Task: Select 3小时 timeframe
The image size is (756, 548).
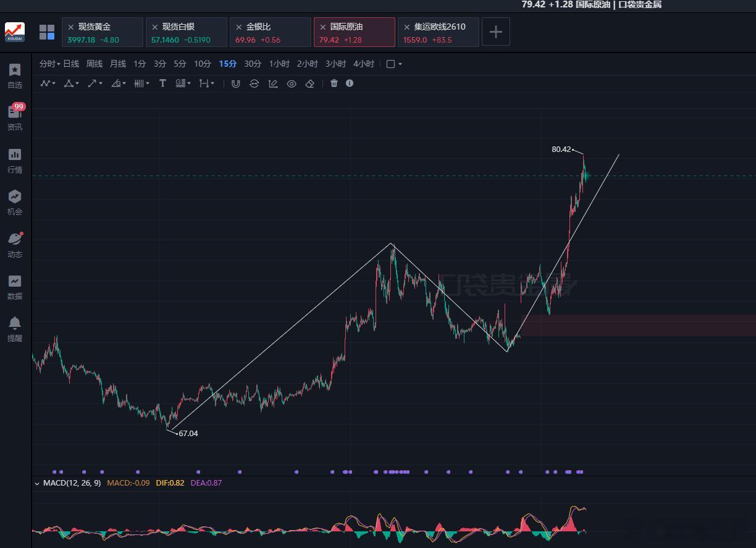Action: tap(336, 64)
